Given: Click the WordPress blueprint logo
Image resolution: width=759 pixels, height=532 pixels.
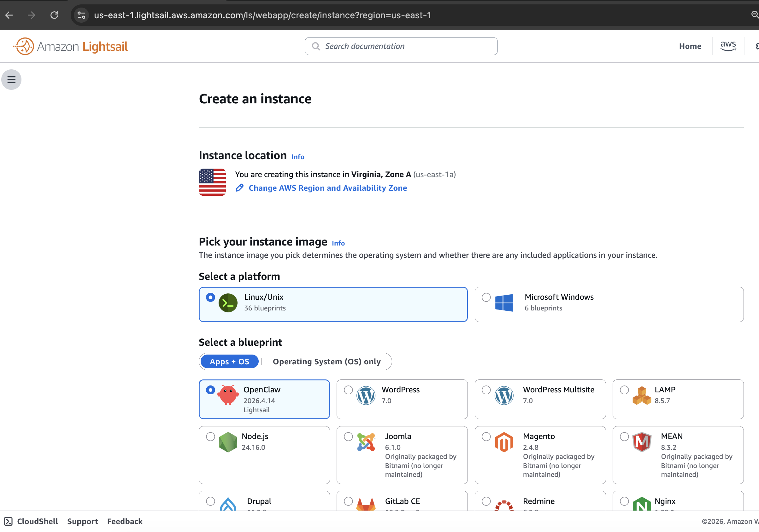Looking at the screenshot, I should coord(366,395).
